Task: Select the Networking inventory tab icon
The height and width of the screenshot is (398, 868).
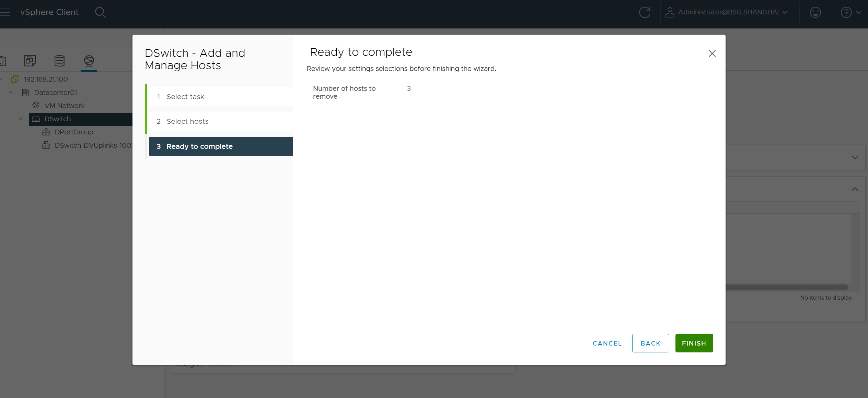Action: (x=89, y=61)
